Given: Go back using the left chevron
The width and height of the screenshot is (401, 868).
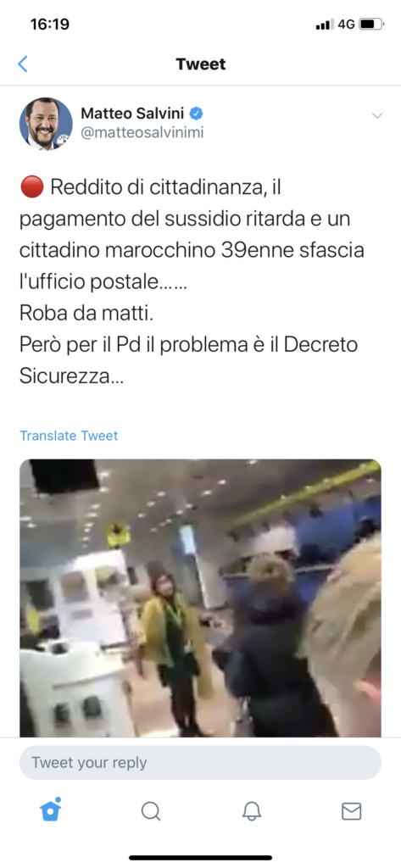Looking at the screenshot, I should [23, 64].
